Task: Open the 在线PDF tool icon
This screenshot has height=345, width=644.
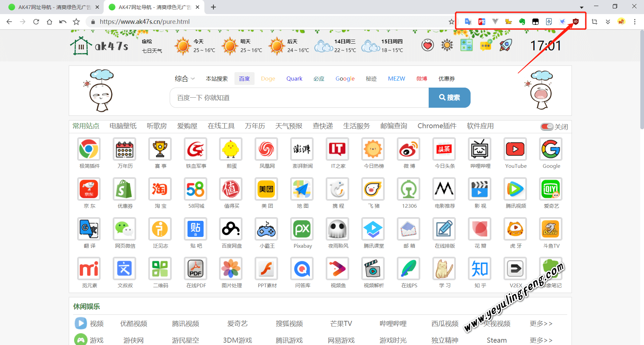Action: [x=196, y=268]
